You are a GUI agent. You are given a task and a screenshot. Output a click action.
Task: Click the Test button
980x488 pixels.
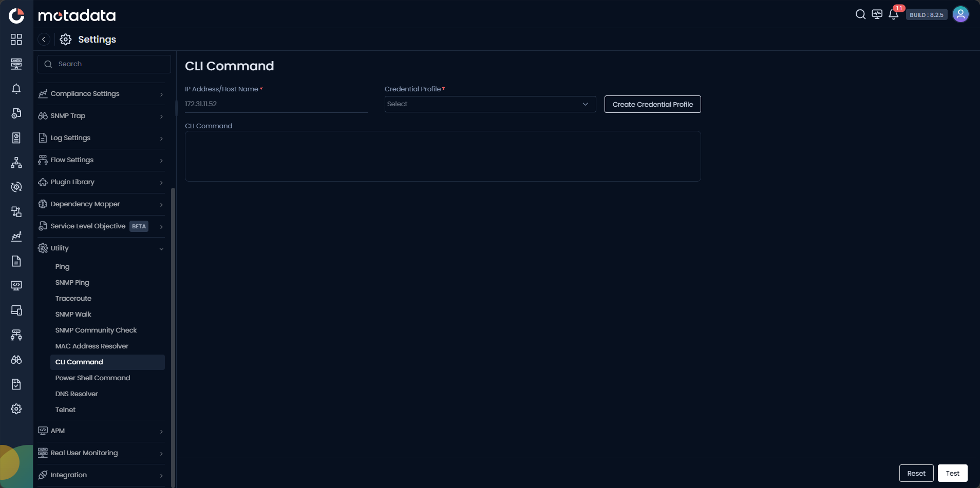point(953,473)
